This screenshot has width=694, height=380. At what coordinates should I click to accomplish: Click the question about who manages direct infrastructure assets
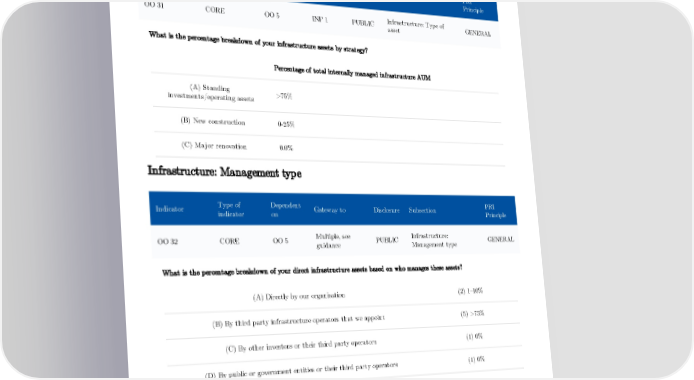pyautogui.click(x=312, y=270)
